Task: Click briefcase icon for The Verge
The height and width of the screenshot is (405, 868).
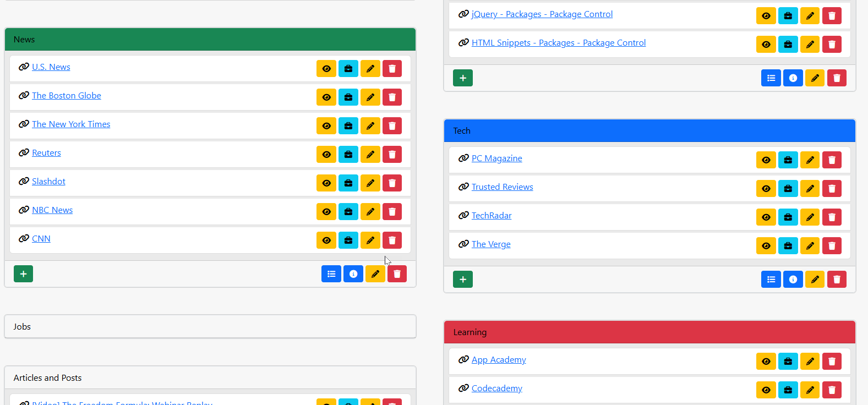Action: pyautogui.click(x=788, y=246)
